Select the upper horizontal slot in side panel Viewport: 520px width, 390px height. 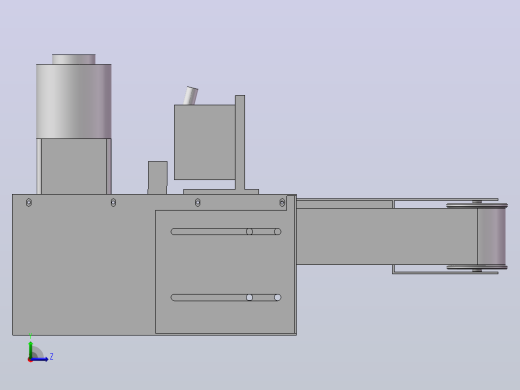tap(226, 232)
